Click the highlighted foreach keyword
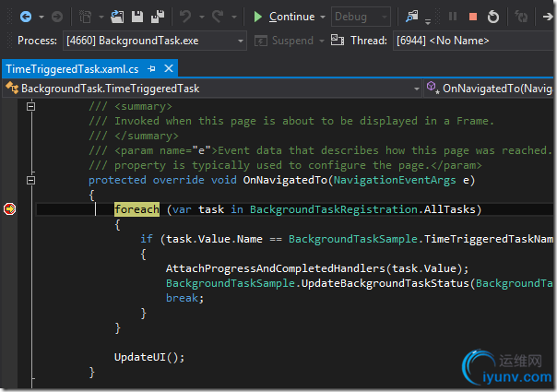The height and width of the screenshot is (392, 557). pyautogui.click(x=136, y=209)
